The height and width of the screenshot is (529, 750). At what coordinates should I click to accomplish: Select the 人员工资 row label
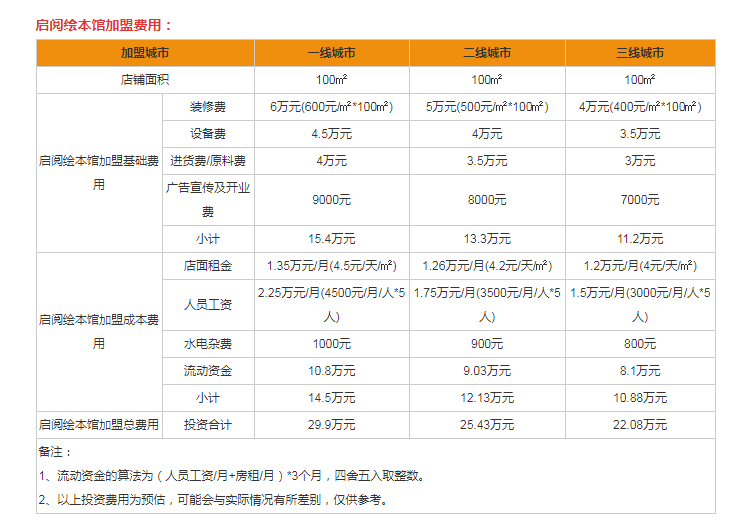[x=207, y=304]
